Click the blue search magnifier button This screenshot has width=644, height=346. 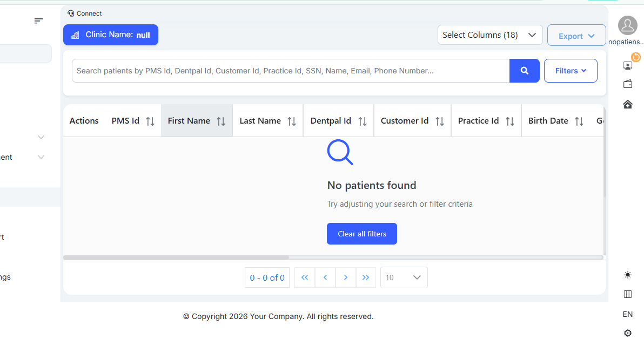524,71
